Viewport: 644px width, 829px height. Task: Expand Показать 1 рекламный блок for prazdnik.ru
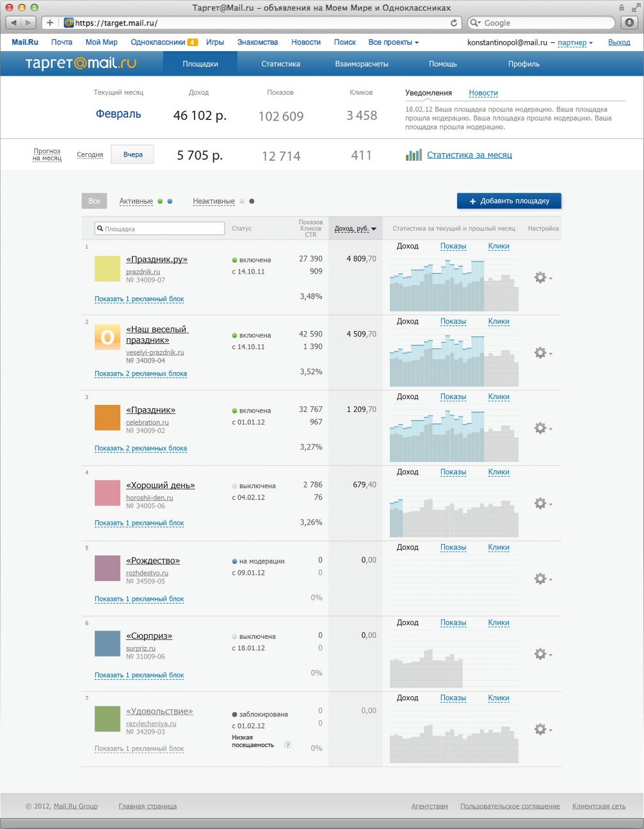click(139, 299)
